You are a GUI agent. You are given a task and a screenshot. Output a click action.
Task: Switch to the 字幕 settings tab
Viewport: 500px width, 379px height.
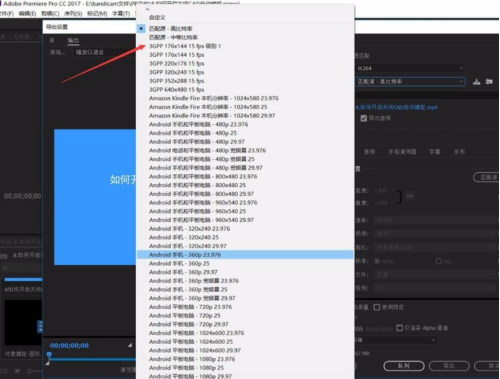click(435, 152)
